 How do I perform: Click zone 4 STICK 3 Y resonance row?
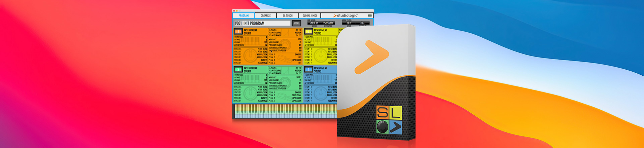coord(321,101)
